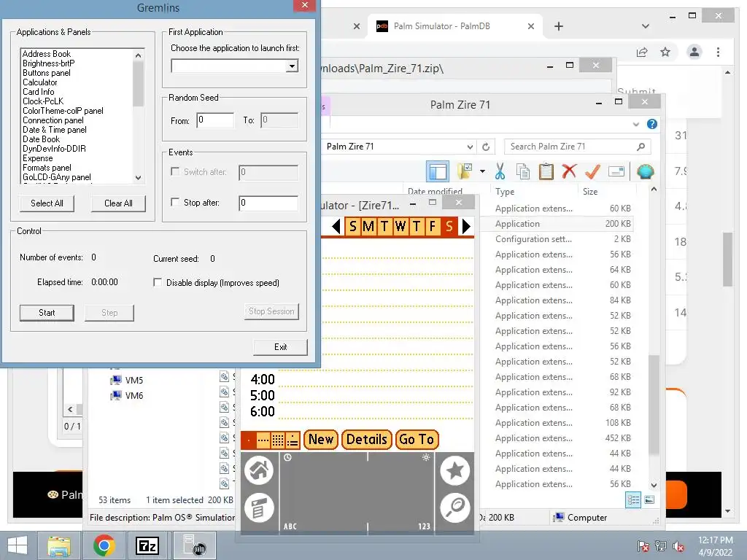Switch to large thumbnails view icon in Explorer
Screen dimensions: 747x560
(x=649, y=500)
